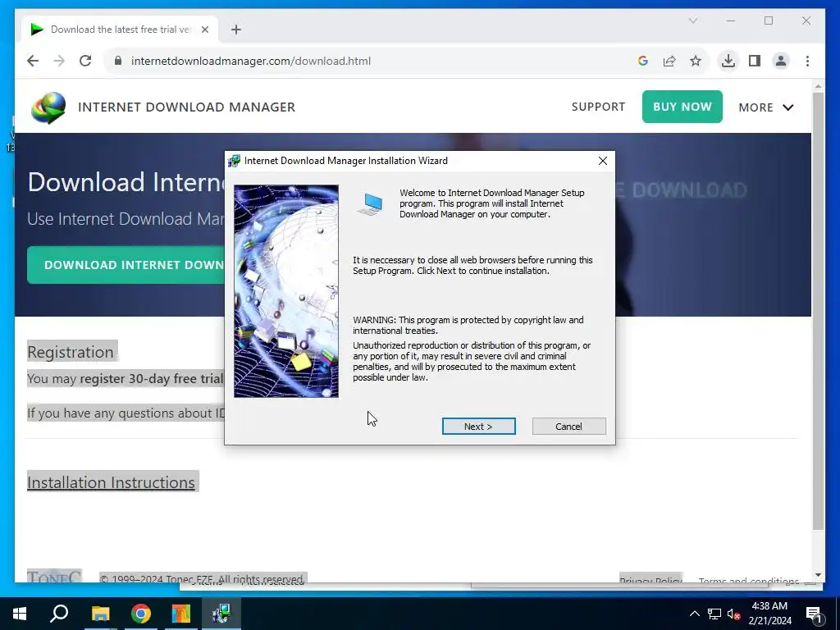Open the taskbar clock and date
This screenshot has width=840, height=630.
(769, 614)
